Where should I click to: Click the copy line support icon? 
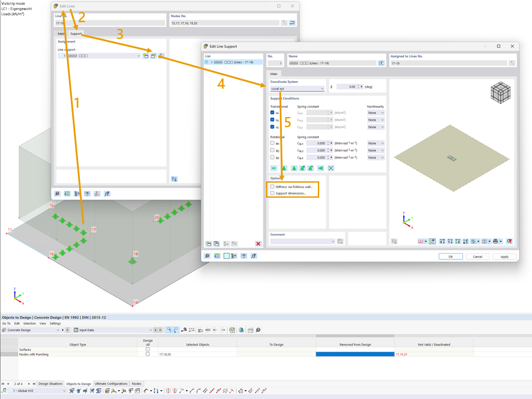click(216, 243)
